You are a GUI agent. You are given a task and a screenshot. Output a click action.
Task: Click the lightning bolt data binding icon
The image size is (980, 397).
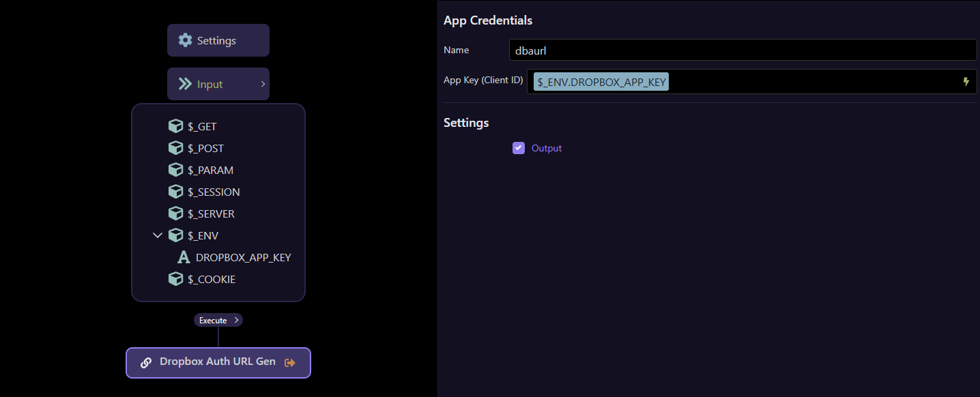click(966, 82)
